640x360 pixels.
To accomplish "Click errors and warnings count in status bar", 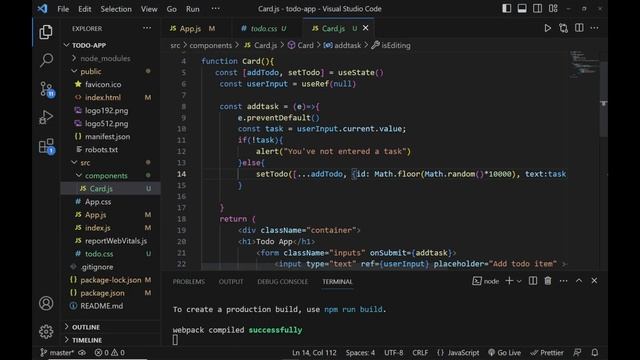I will tap(110, 353).
